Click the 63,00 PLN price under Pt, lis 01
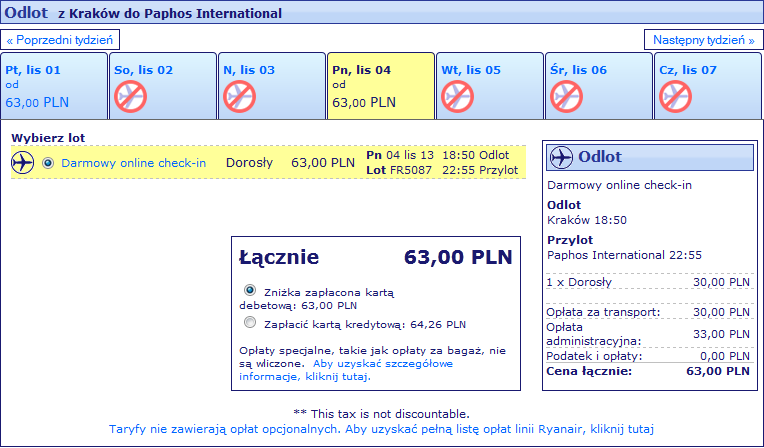The image size is (764, 448). tap(37, 102)
